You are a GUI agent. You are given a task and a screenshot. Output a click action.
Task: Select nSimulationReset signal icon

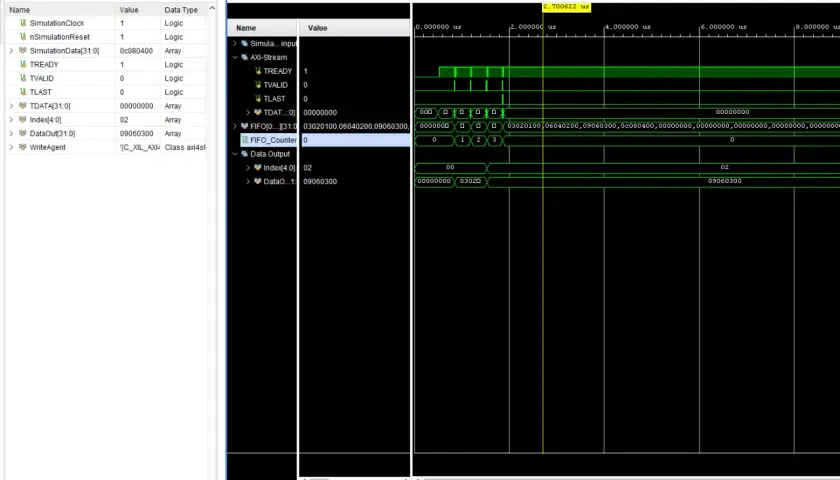point(22,37)
